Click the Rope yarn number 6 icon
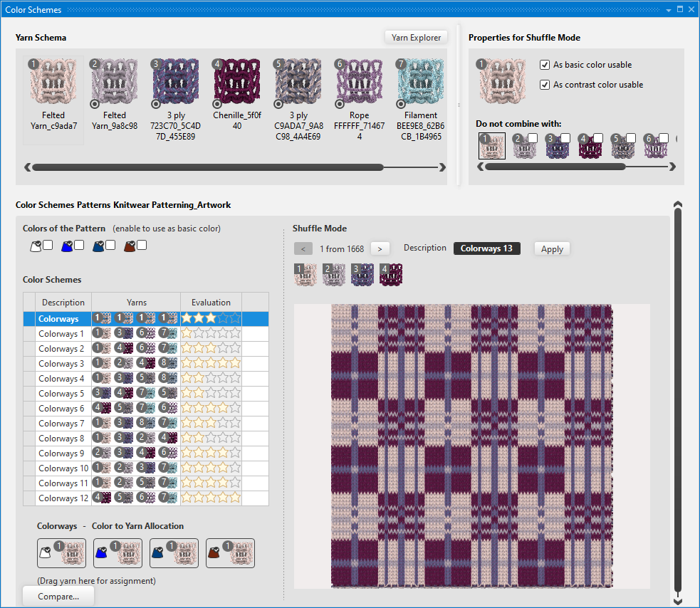This screenshot has width=700, height=608. [x=359, y=82]
